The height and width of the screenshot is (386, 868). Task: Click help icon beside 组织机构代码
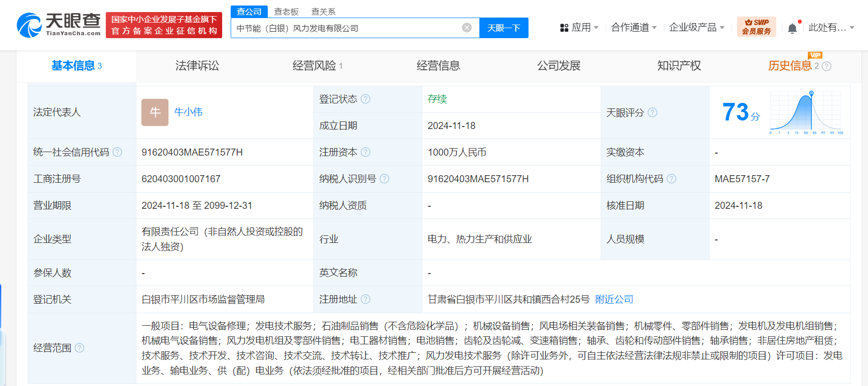click(671, 179)
